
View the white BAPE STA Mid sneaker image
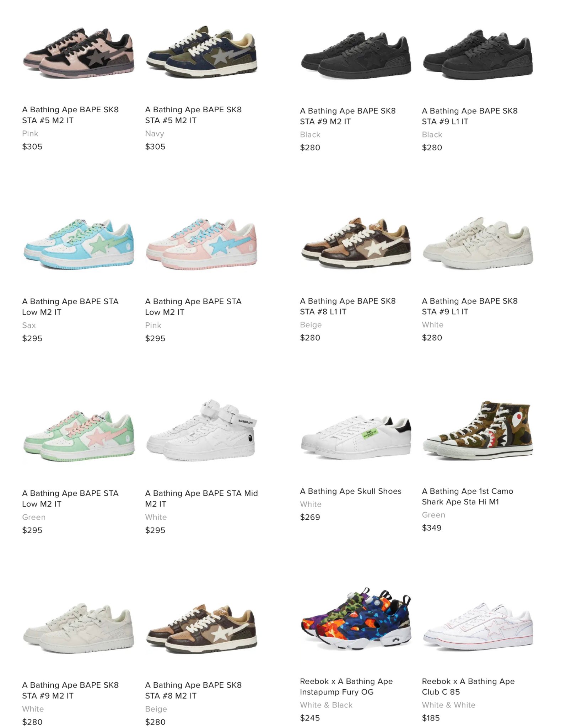[201, 431]
